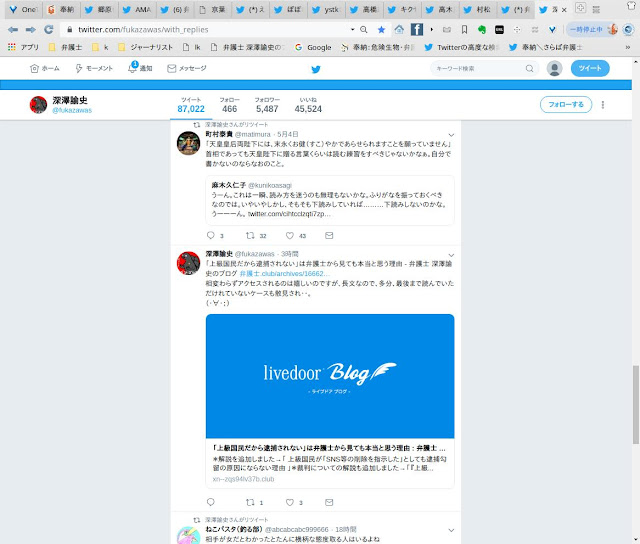Select the Likes count 45,524
The image size is (640, 544).
click(x=308, y=105)
